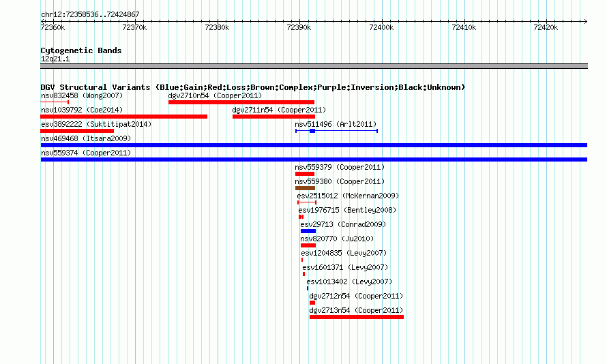
Task: Select the thin red nsv832458 glyph
Action: click(x=55, y=102)
